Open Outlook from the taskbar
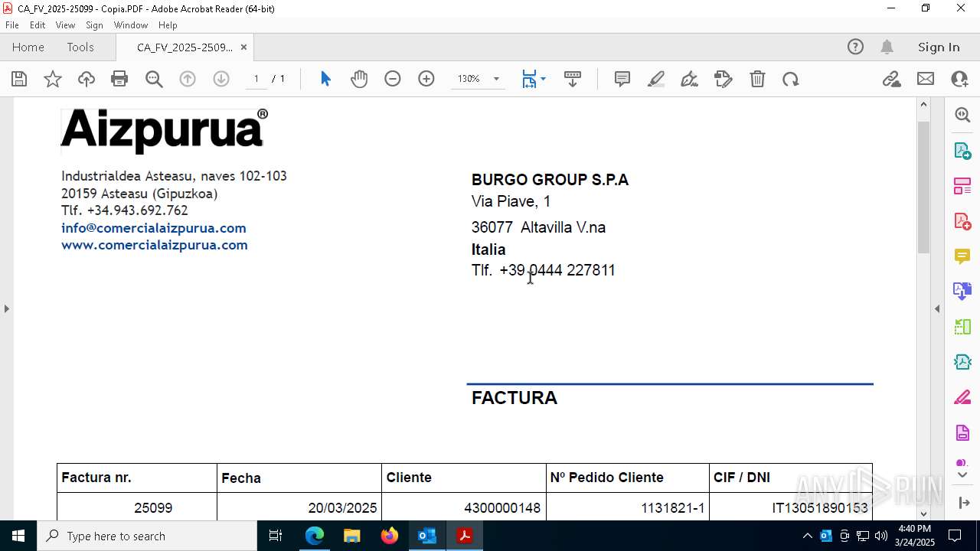The image size is (980, 551). click(426, 536)
